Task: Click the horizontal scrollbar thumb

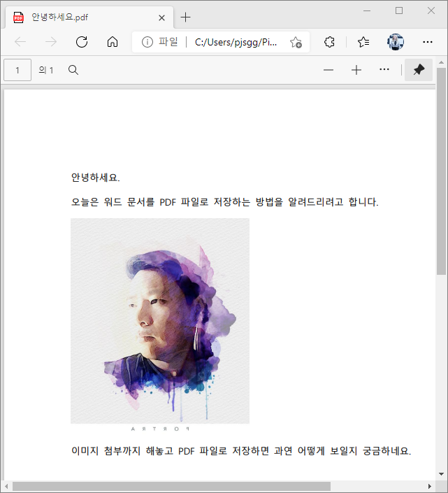Action: [171, 486]
